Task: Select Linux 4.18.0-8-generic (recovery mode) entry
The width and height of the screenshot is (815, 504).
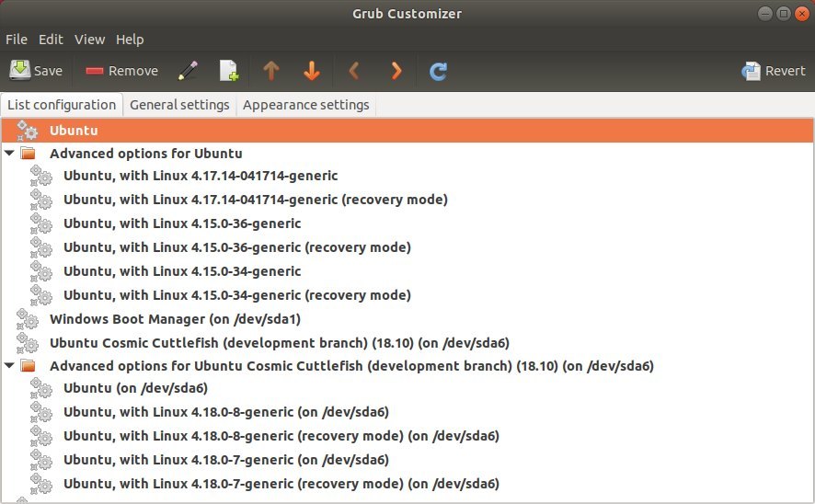Action: (407, 437)
